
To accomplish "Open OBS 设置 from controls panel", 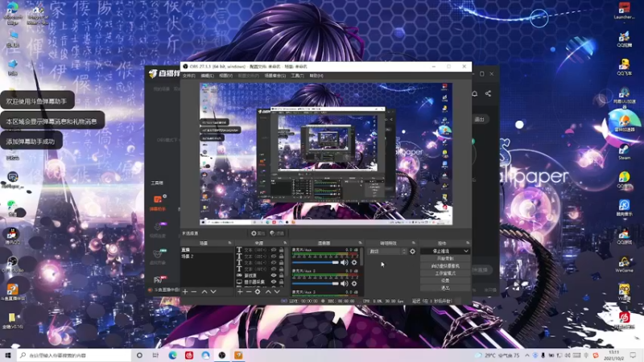I will point(445,280).
